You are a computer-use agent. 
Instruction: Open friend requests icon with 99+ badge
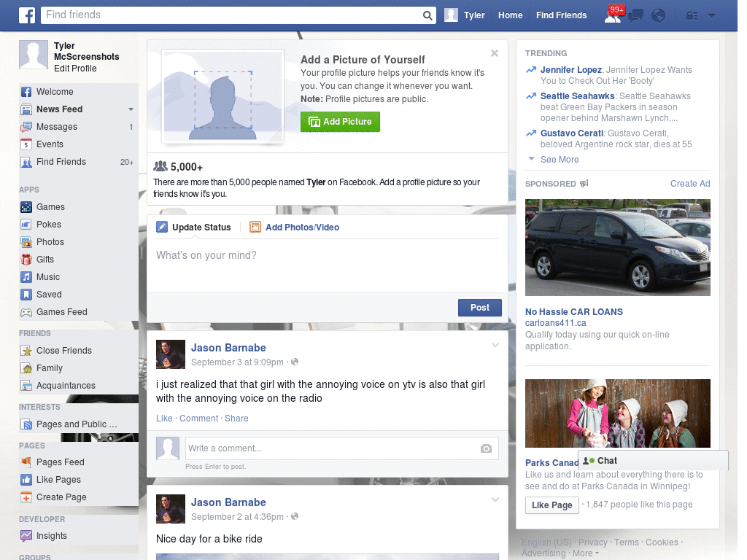(x=613, y=15)
